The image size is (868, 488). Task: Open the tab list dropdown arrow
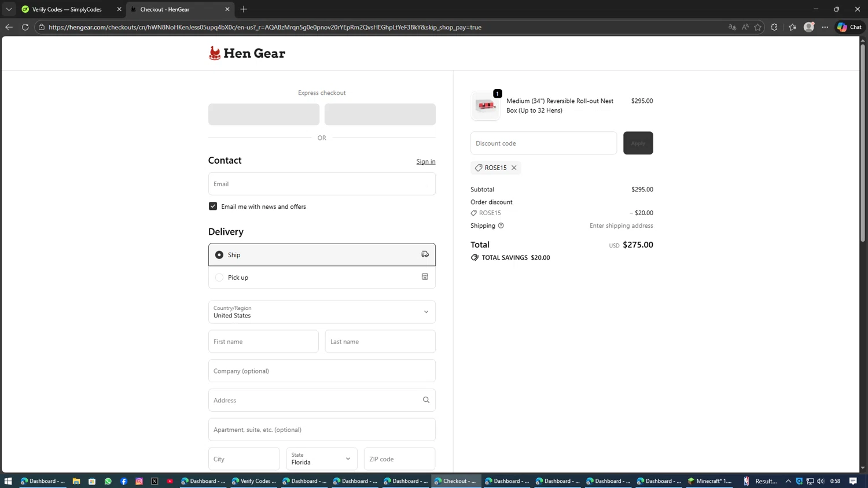(9, 9)
